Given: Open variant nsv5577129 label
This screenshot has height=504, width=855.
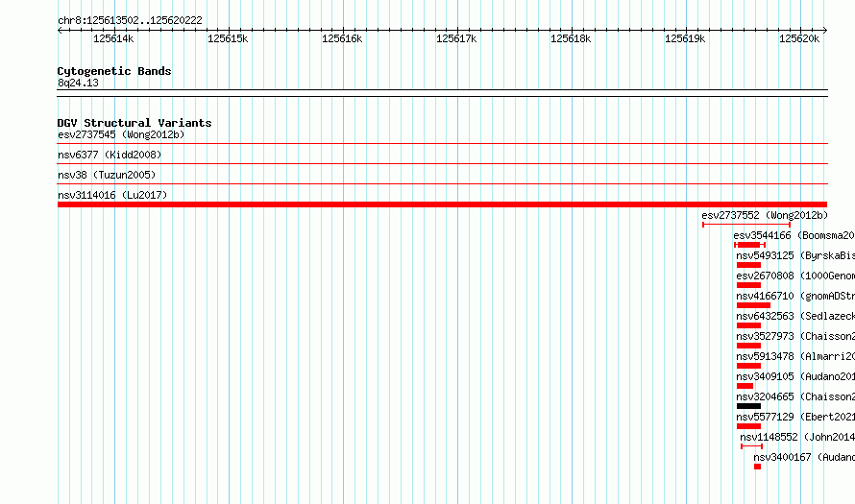Looking at the screenshot, I should [x=795, y=417].
